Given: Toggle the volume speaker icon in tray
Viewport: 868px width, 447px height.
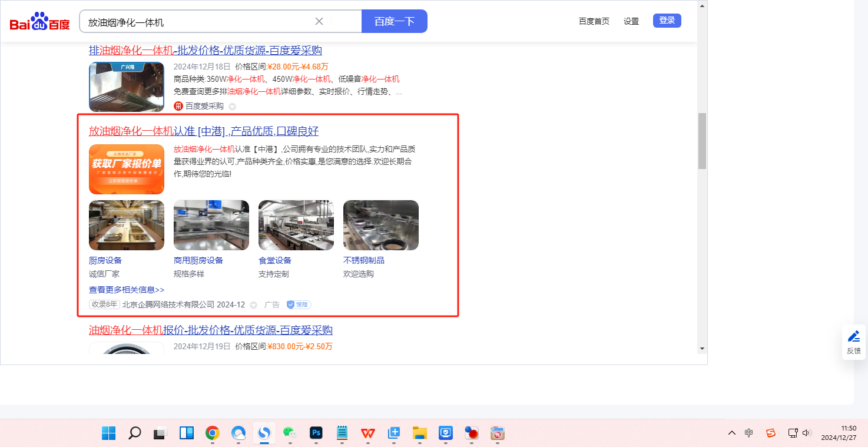Looking at the screenshot, I should [x=807, y=433].
